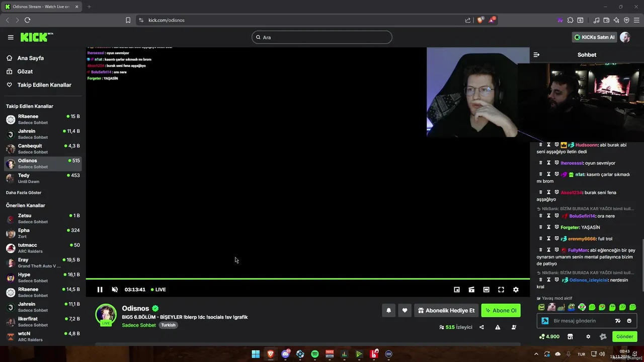Open Zetsu recommended channel

(43, 218)
